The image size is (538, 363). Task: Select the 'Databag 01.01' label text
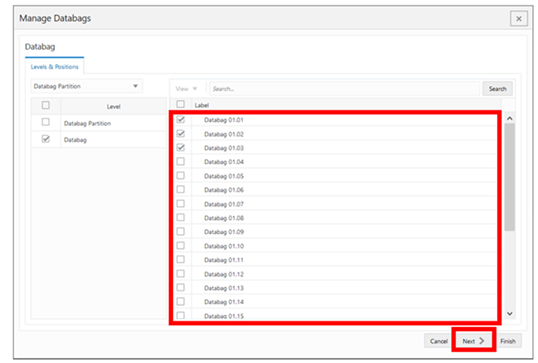pos(224,120)
